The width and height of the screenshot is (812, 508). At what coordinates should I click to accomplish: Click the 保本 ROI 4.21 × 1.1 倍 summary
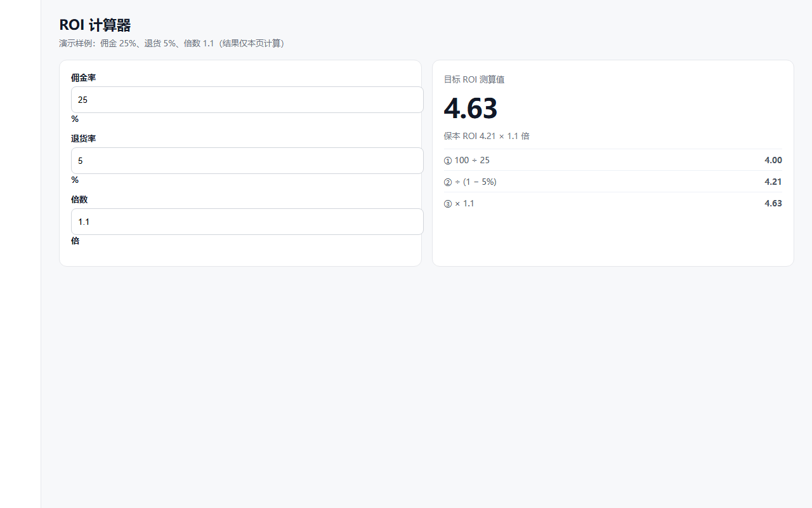pyautogui.click(x=487, y=136)
